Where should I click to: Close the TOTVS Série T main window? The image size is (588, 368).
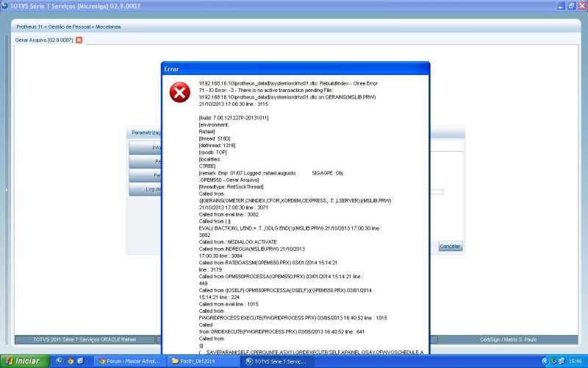point(582,6)
